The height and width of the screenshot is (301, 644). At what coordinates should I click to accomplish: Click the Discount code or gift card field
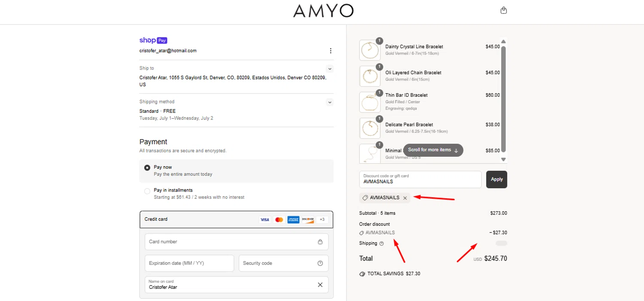[x=420, y=179]
